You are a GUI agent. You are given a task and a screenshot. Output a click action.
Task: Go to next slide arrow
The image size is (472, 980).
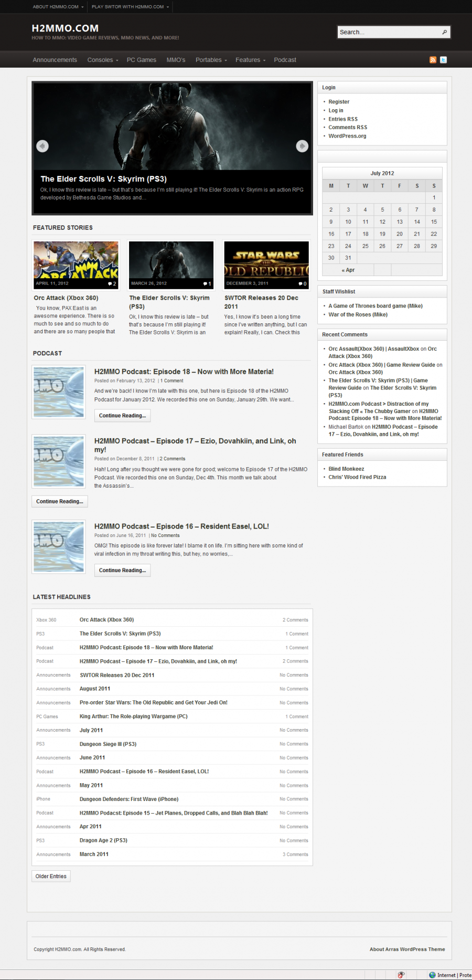[302, 146]
